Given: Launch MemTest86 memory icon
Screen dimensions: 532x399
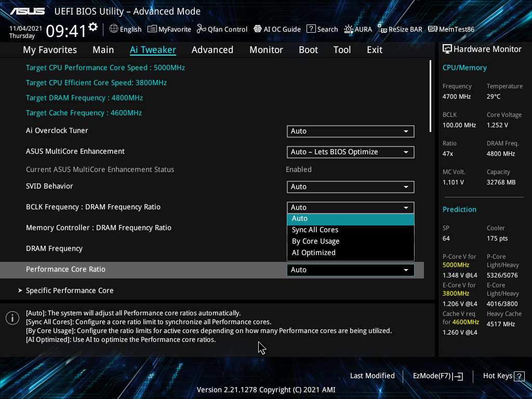Looking at the screenshot, I should tap(433, 29).
